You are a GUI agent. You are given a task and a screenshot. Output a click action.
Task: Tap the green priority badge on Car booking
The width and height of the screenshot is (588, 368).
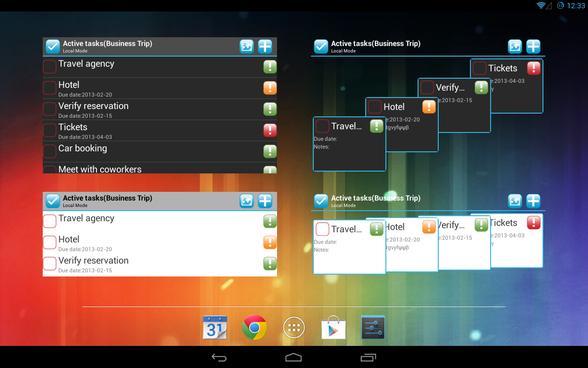click(270, 151)
